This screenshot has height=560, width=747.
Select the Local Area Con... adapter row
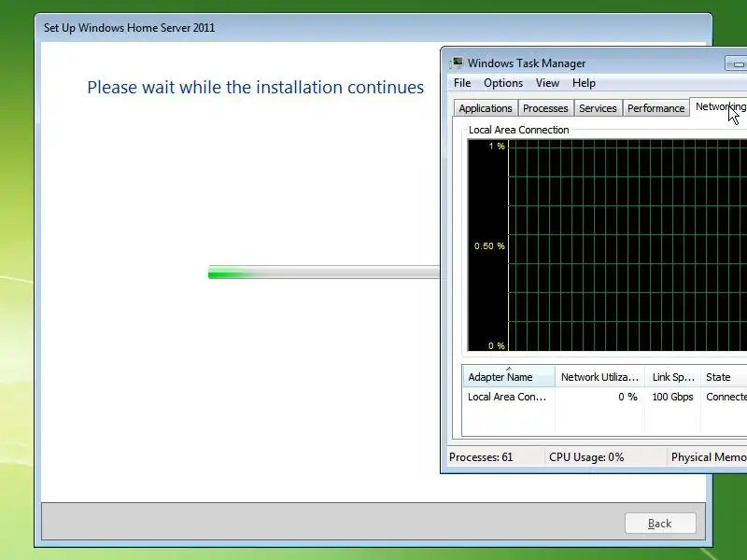604,397
